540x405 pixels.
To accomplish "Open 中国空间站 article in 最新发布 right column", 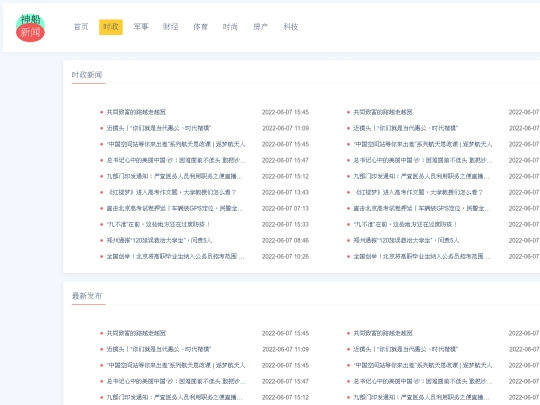I will pyautogui.click(x=423, y=365).
